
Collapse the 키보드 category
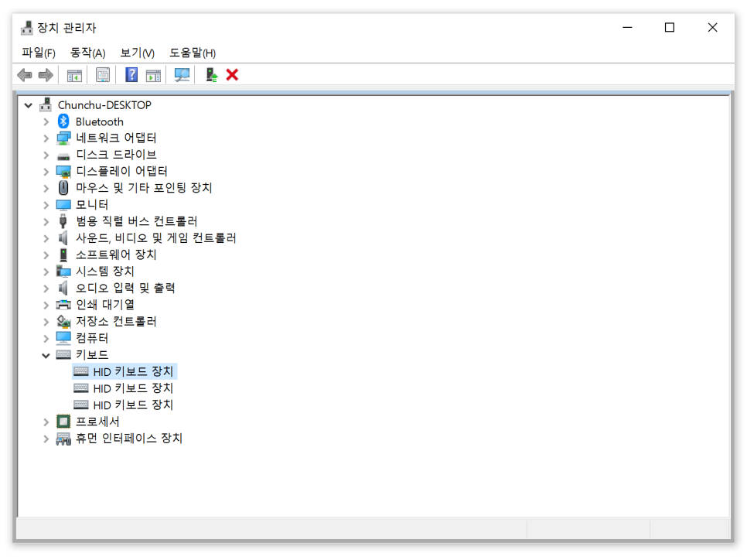click(46, 356)
